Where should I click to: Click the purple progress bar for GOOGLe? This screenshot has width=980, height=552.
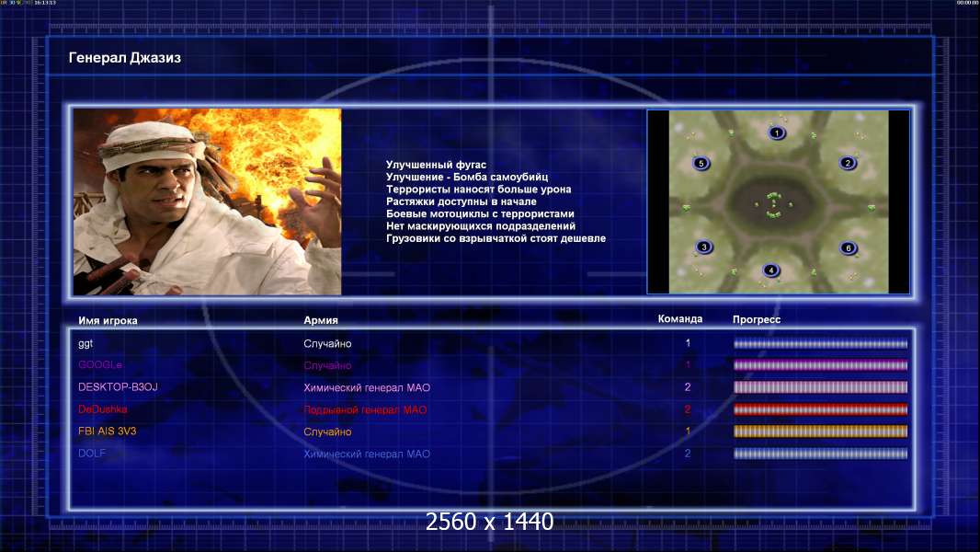[x=820, y=365]
